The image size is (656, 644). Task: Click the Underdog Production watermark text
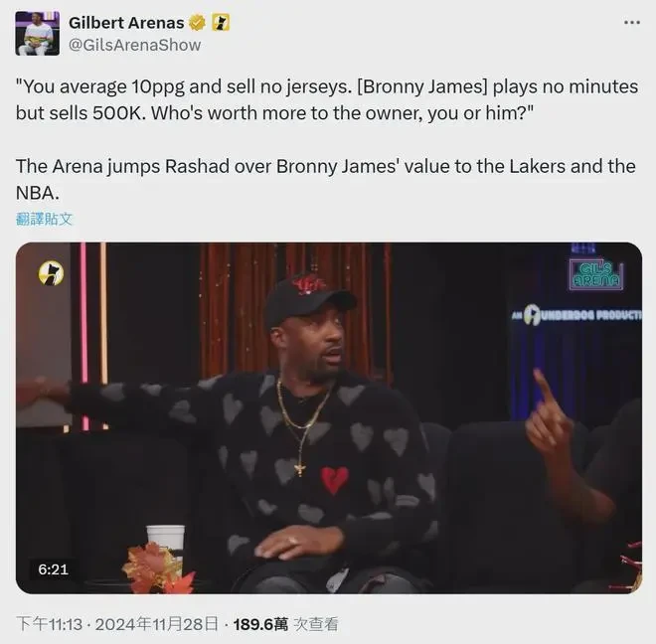577,315
